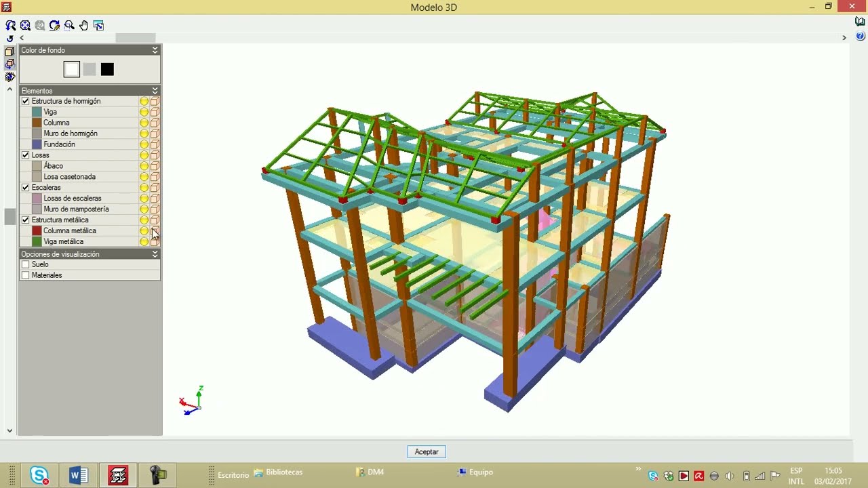Select the zoom extents tool
Viewport: 868px width, 488px height.
tap(25, 26)
